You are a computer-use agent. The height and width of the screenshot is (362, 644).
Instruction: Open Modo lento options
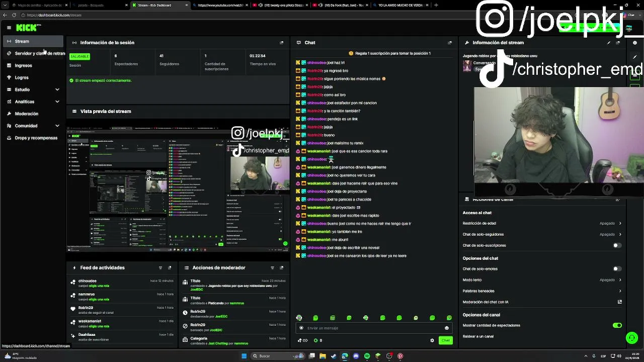coord(542,280)
